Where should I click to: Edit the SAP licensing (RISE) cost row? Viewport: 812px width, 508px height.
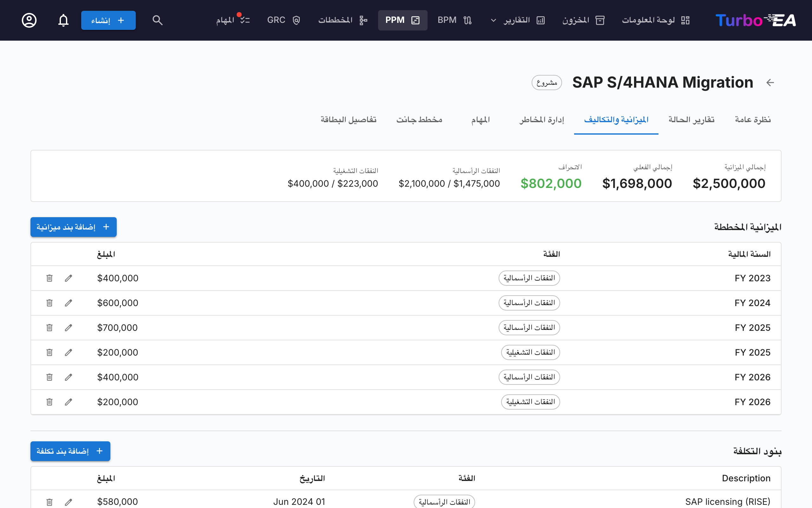pyautogui.click(x=69, y=502)
